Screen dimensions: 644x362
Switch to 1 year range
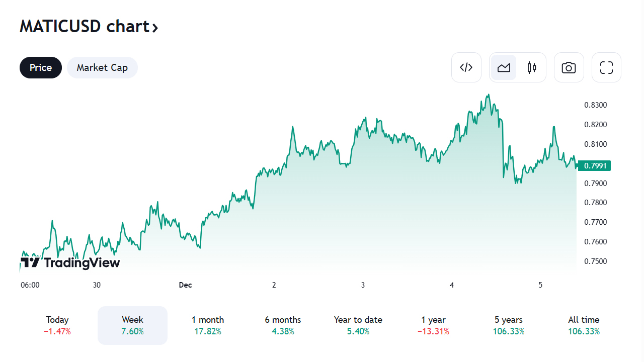click(433, 325)
